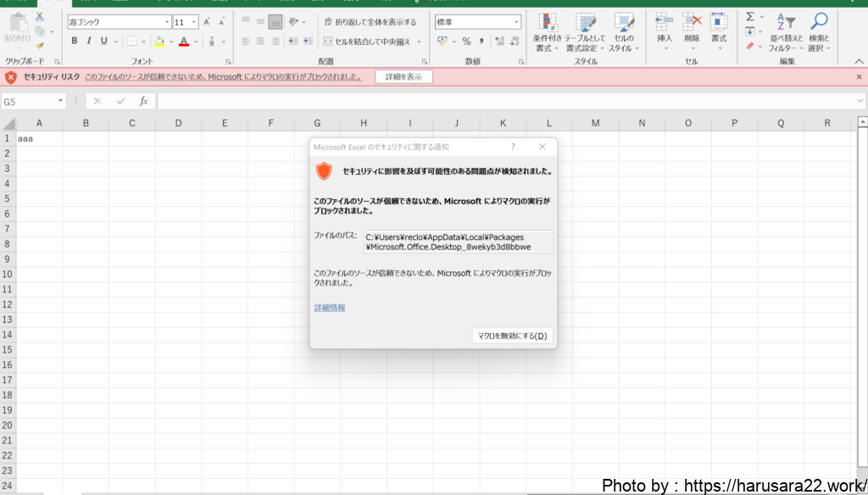Click the マクロを無効にする button
This screenshot has width=868, height=495.
[512, 336]
